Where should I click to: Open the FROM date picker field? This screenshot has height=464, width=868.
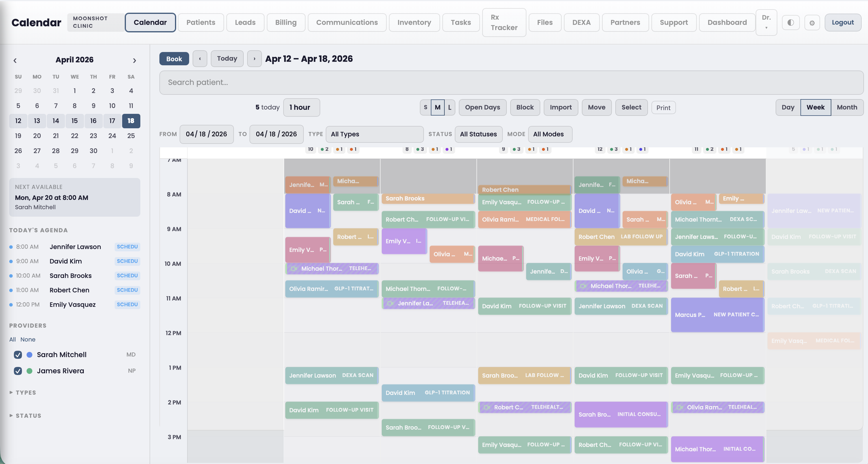[x=206, y=134]
